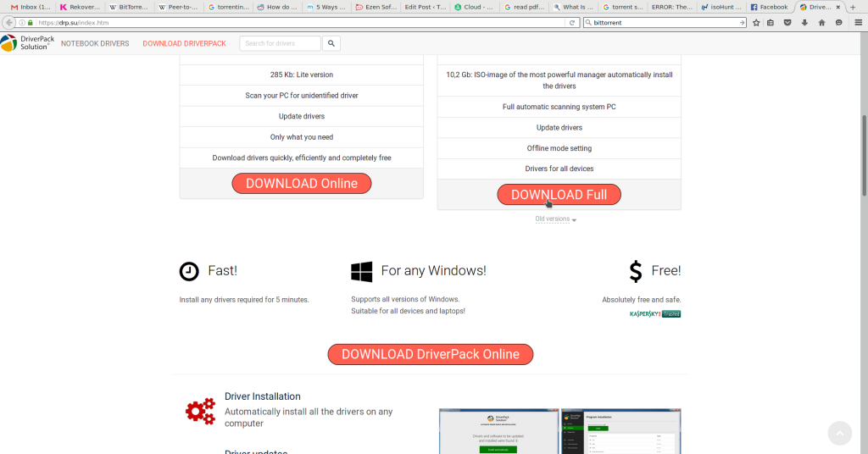Switch to the Facebook browser tab
Viewport: 868px width, 454px height.
[769, 7]
